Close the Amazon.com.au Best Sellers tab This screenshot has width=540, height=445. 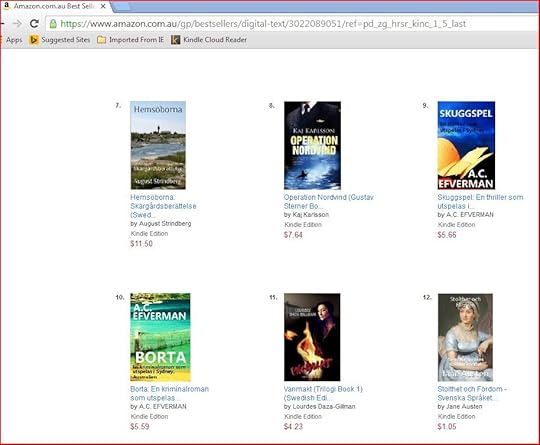click(103, 6)
